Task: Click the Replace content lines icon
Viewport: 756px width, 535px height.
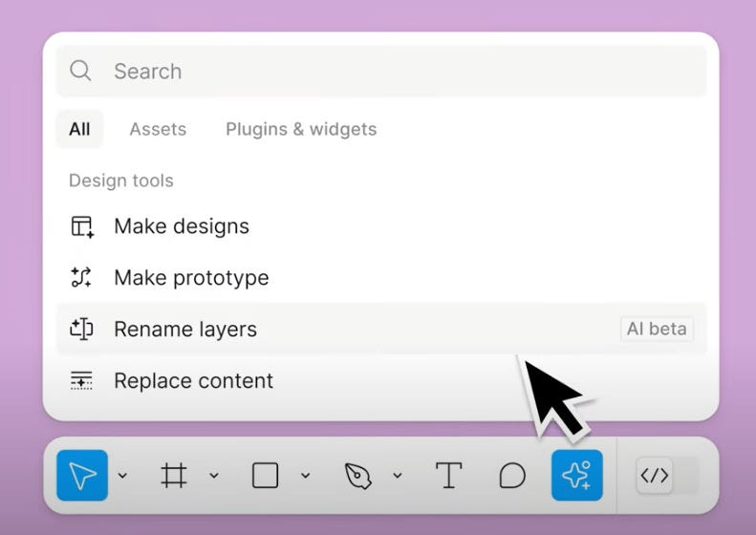Action: coord(81,381)
